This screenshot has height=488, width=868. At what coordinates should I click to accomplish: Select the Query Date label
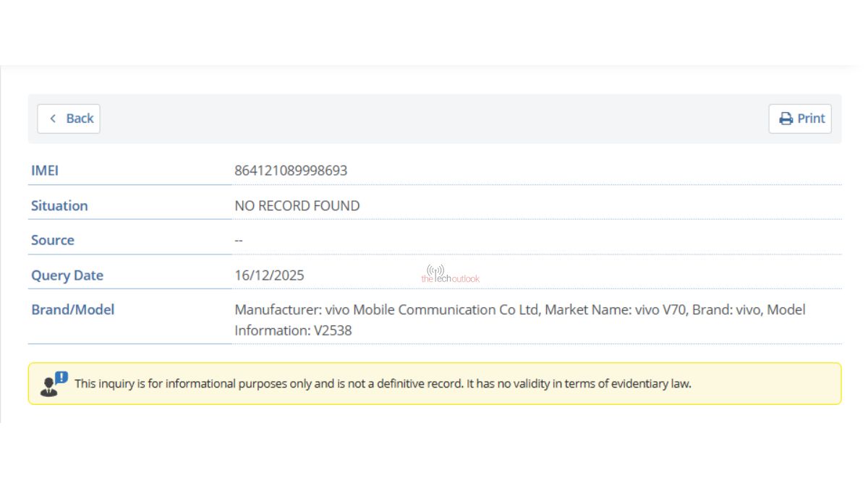[67, 275]
